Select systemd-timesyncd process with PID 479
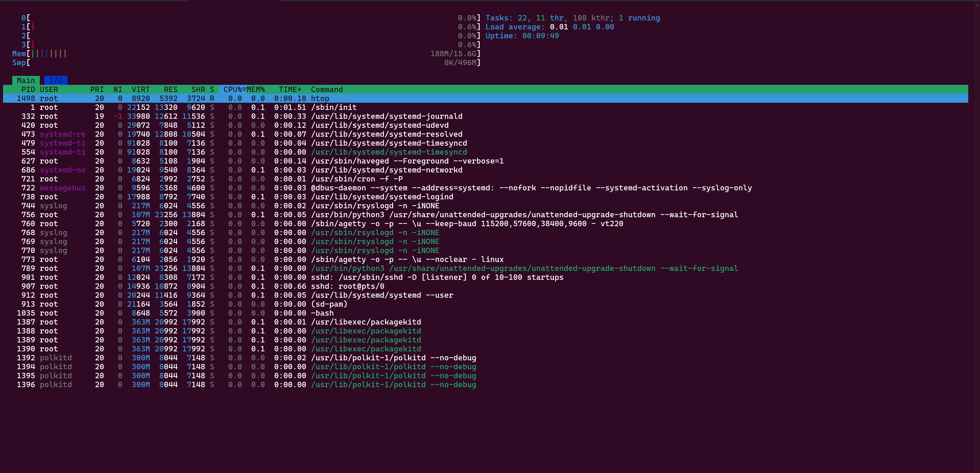This screenshot has width=980, height=473. click(485, 143)
